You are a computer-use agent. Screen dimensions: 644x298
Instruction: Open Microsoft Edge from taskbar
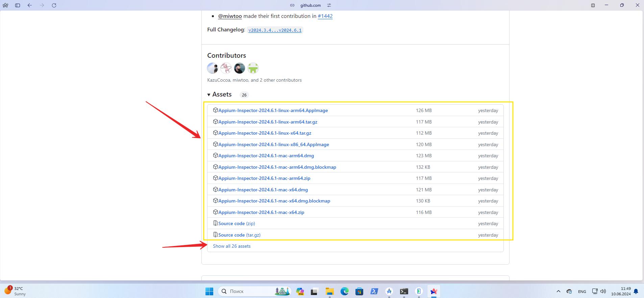344,291
